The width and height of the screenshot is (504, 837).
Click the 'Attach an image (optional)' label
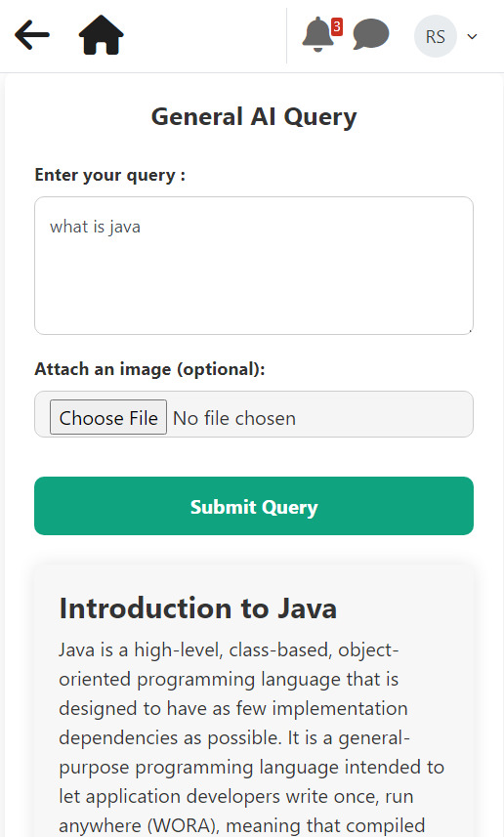(x=149, y=369)
